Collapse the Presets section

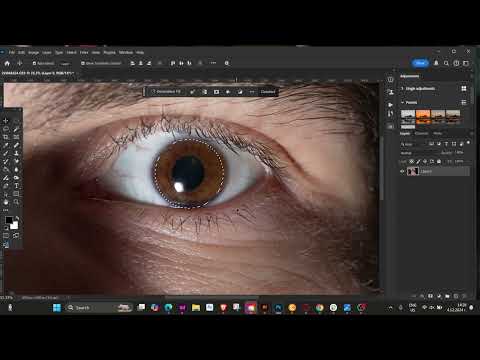pyautogui.click(x=402, y=102)
